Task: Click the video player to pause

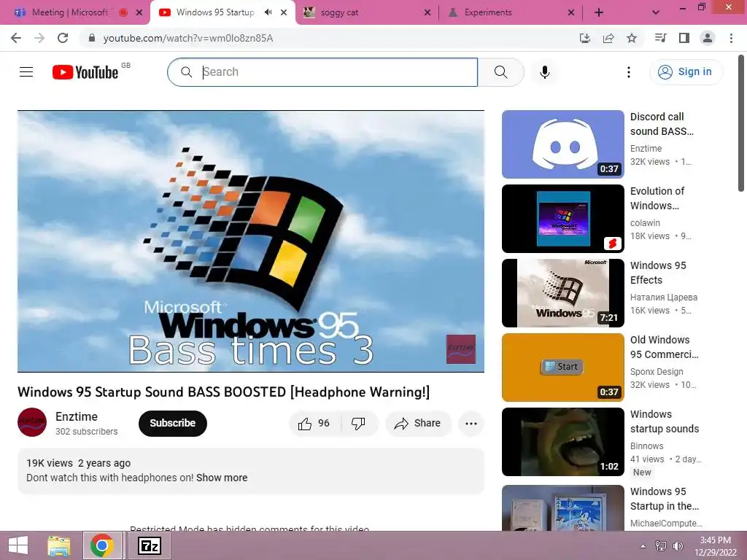Action: (251, 241)
